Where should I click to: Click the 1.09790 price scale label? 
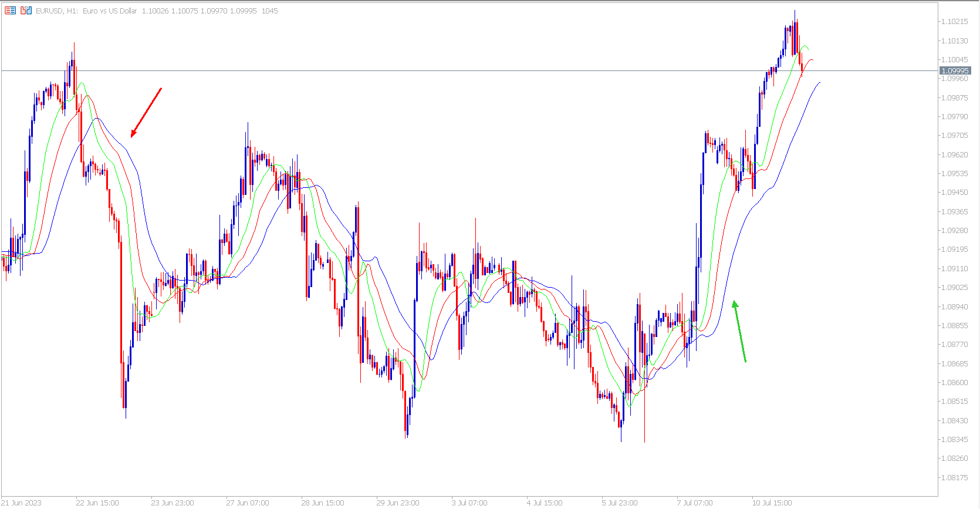click(x=955, y=117)
